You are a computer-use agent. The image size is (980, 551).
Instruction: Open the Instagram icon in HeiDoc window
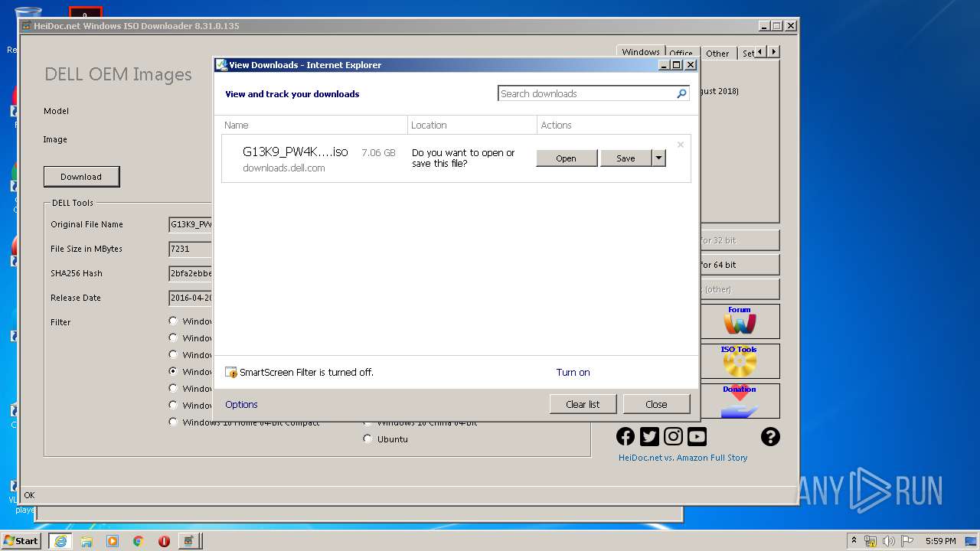[673, 436]
